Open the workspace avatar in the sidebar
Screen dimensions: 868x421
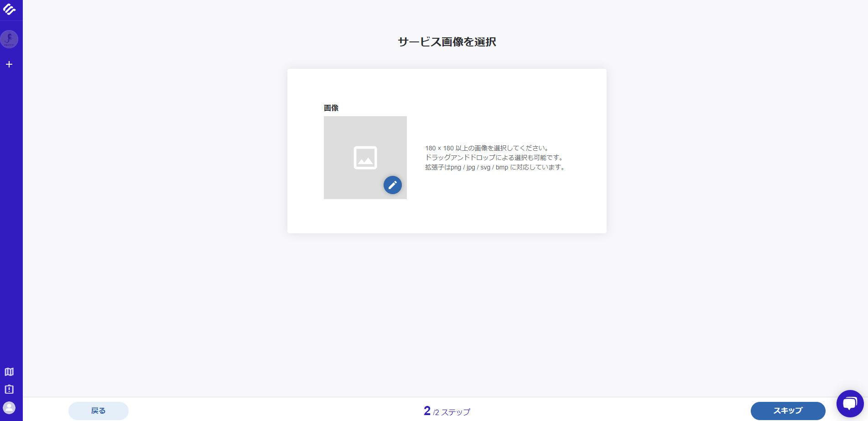(9, 39)
